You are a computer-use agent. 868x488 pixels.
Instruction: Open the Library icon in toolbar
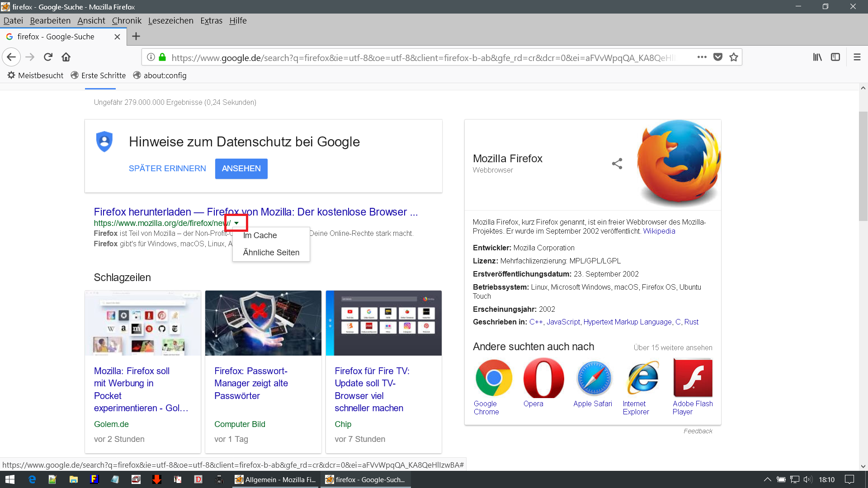click(817, 57)
